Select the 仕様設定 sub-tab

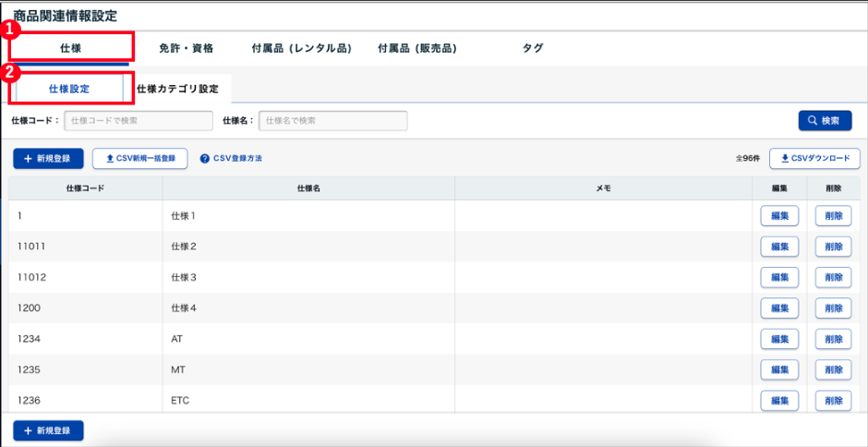69,90
